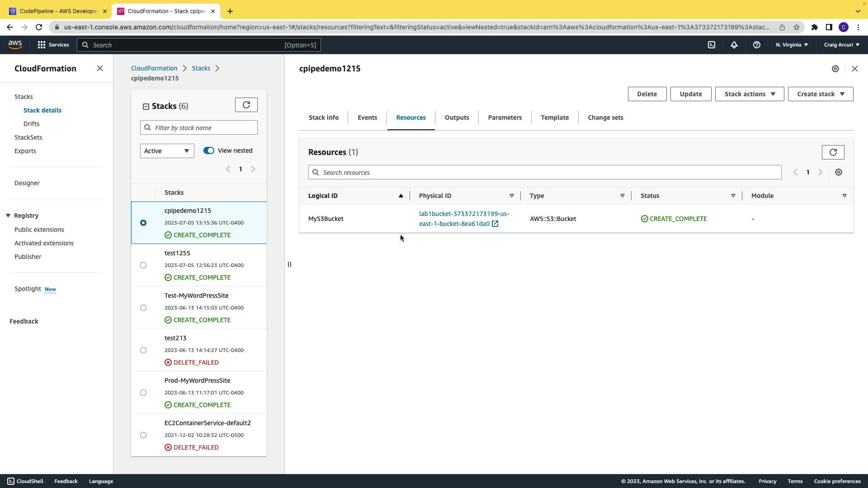Switch to the Events tab
This screenshot has width=868, height=488.
367,117
